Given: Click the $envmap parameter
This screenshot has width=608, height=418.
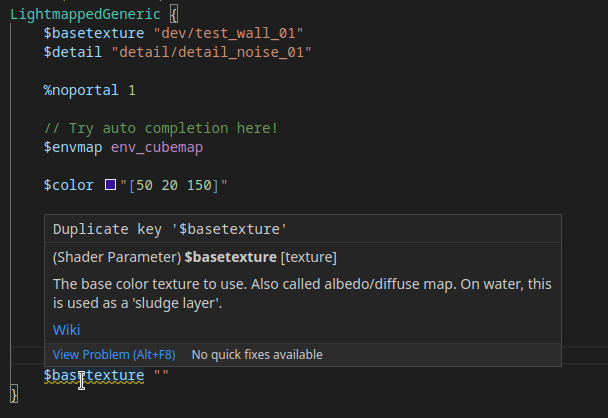Looking at the screenshot, I should tap(73, 147).
